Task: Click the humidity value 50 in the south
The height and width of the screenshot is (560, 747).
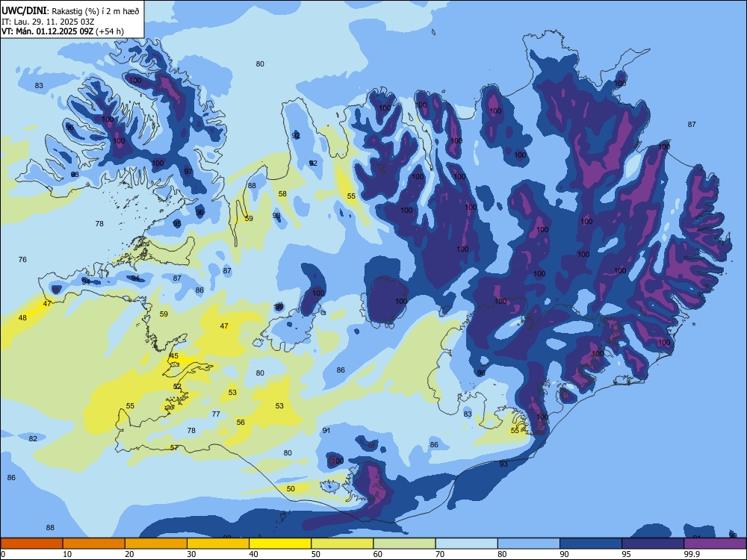Action: (x=291, y=488)
